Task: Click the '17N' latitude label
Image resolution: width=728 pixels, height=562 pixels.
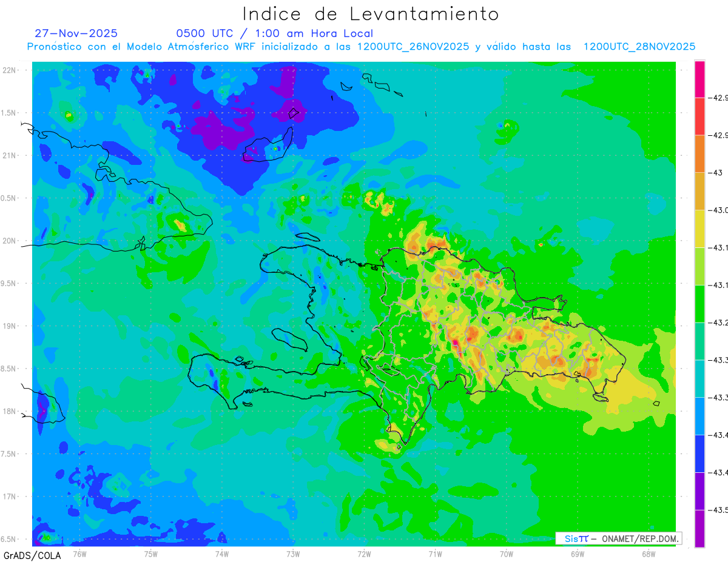Action: (x=10, y=497)
